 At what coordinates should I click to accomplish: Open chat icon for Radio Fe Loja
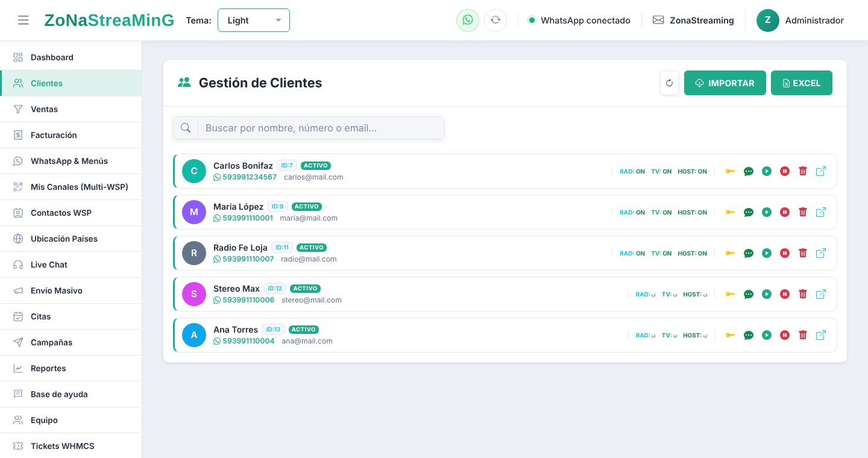click(x=749, y=253)
